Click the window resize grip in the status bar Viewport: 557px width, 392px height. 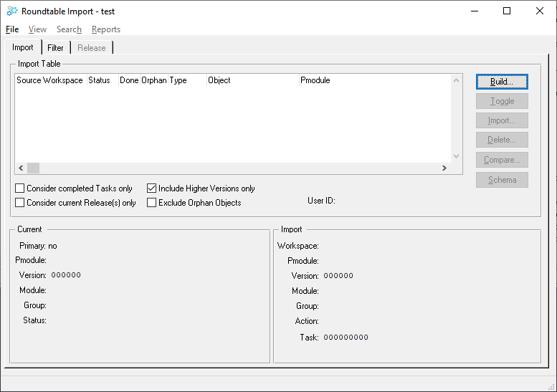[x=551, y=387]
